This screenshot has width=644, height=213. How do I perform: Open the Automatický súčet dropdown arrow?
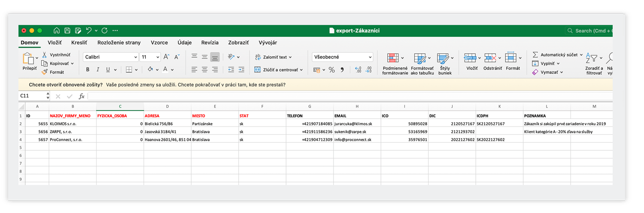point(581,55)
